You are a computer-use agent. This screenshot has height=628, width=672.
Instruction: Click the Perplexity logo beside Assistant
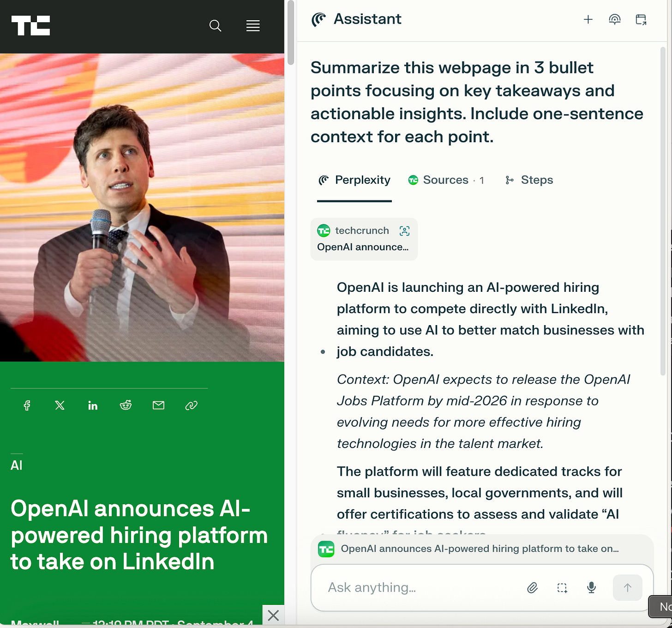coord(319,19)
